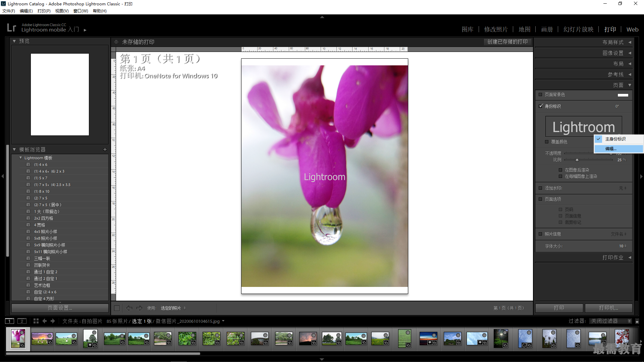Click 打印机... button
This screenshot has height=362, width=644.
(x=609, y=308)
